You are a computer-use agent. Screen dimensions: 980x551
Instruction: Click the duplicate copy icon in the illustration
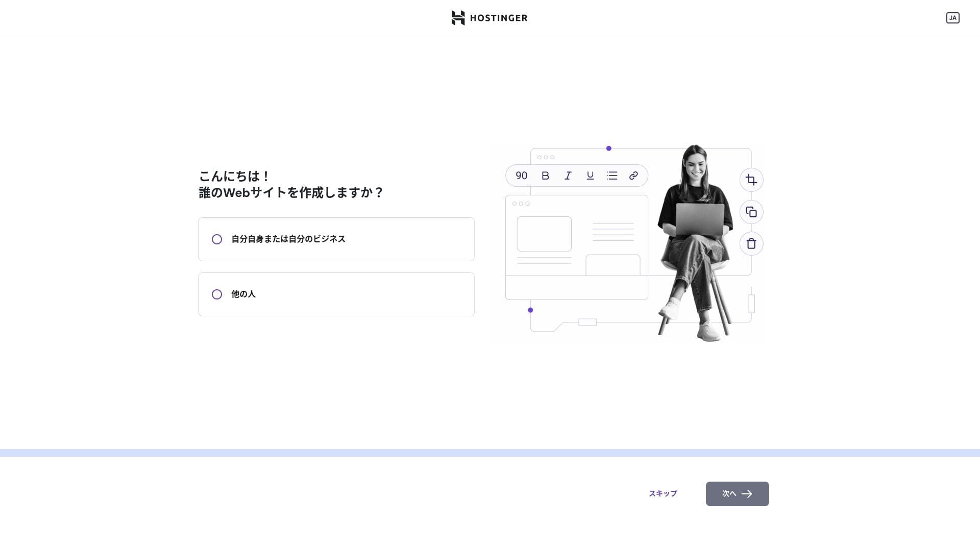click(751, 212)
